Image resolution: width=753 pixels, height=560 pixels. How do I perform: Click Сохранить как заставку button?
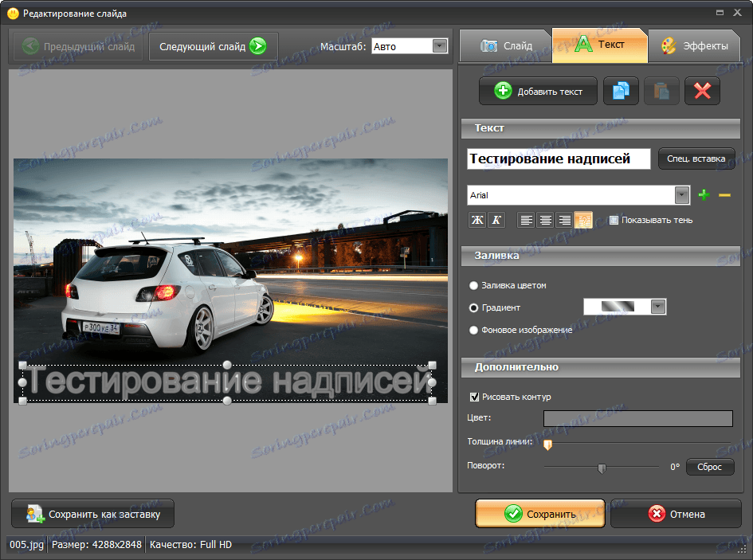point(92,514)
